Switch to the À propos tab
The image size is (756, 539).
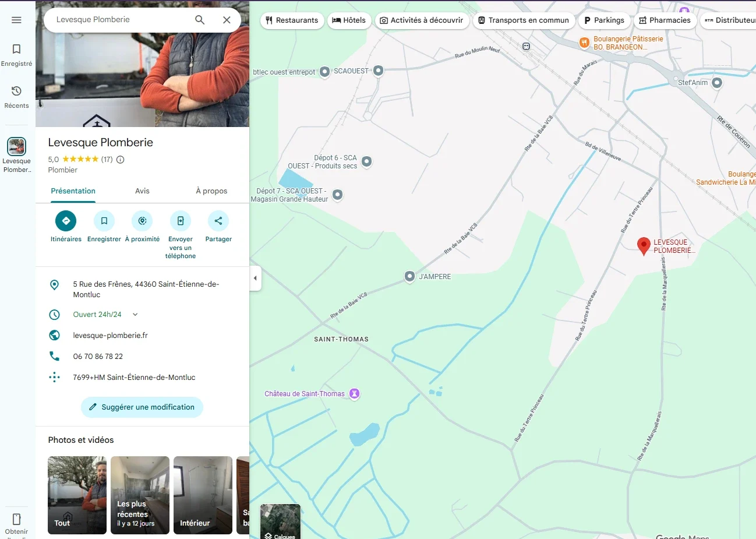pyautogui.click(x=211, y=191)
